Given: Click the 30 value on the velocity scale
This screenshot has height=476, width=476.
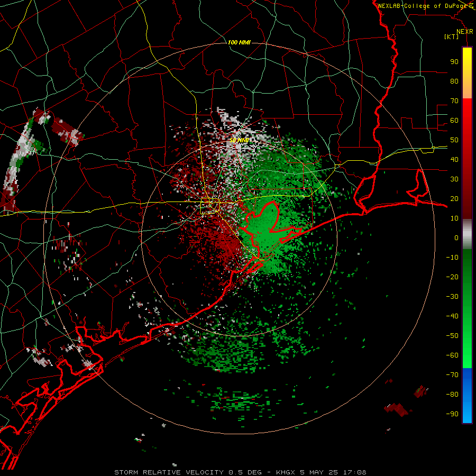Looking at the screenshot, I should coord(454,179).
